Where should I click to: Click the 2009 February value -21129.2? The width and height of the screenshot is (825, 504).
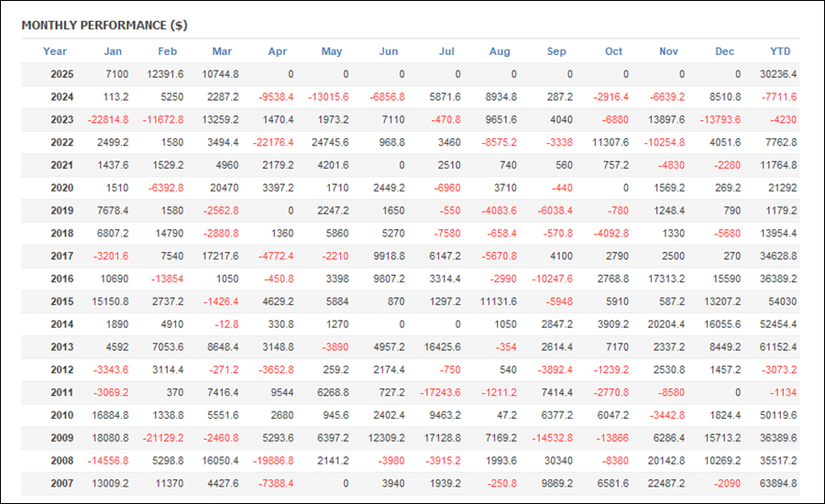pyautogui.click(x=163, y=438)
